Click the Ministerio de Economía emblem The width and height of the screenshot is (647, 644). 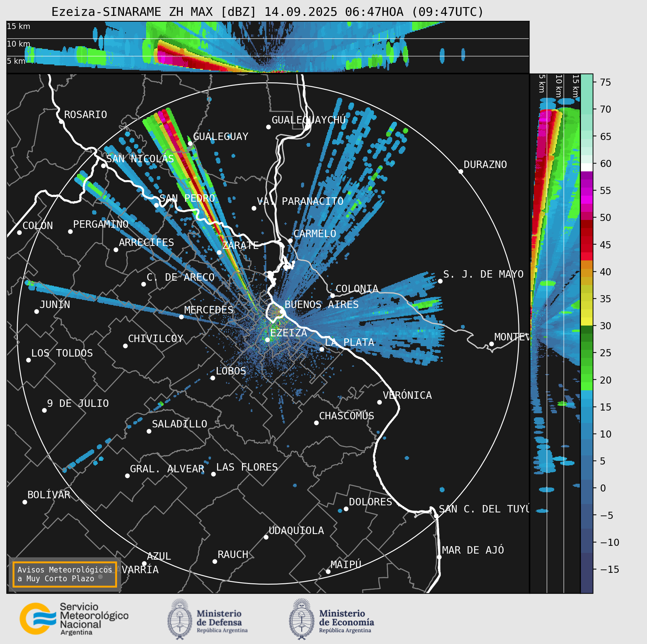301,619
